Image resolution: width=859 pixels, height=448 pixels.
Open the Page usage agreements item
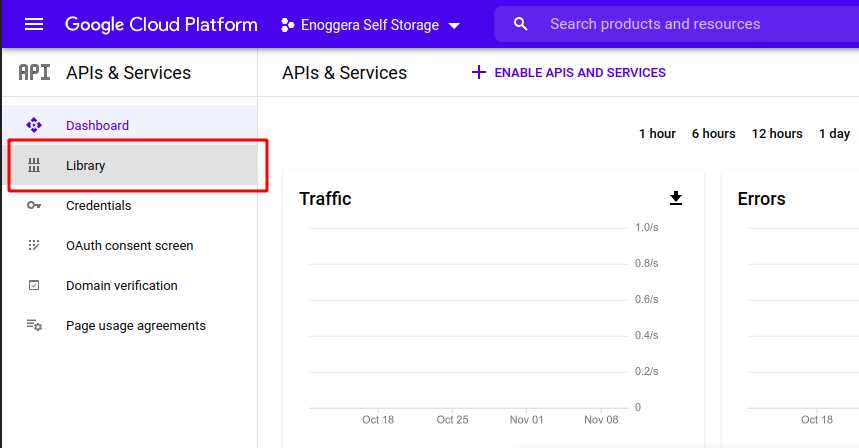click(130, 325)
